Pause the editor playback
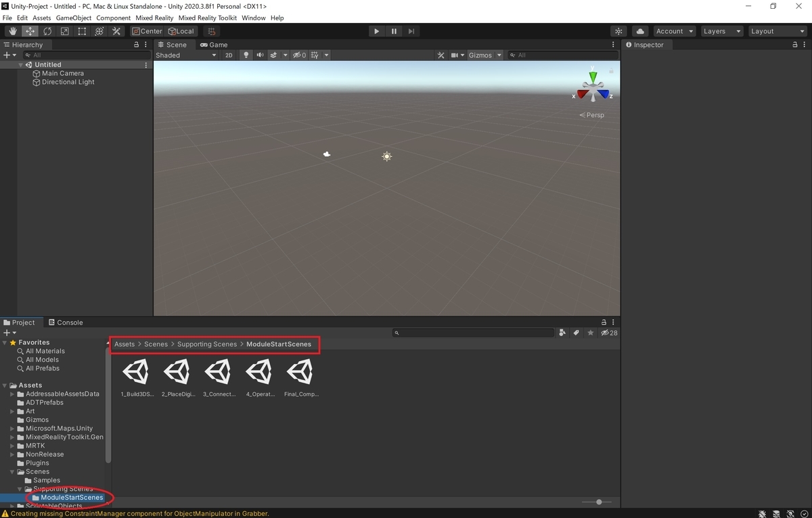The image size is (812, 518). [394, 31]
